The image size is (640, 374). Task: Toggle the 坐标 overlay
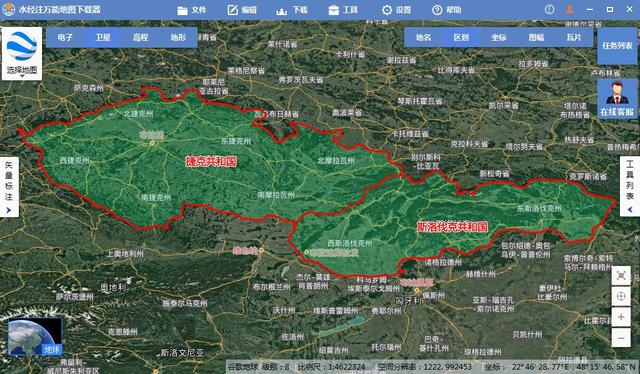(498, 37)
